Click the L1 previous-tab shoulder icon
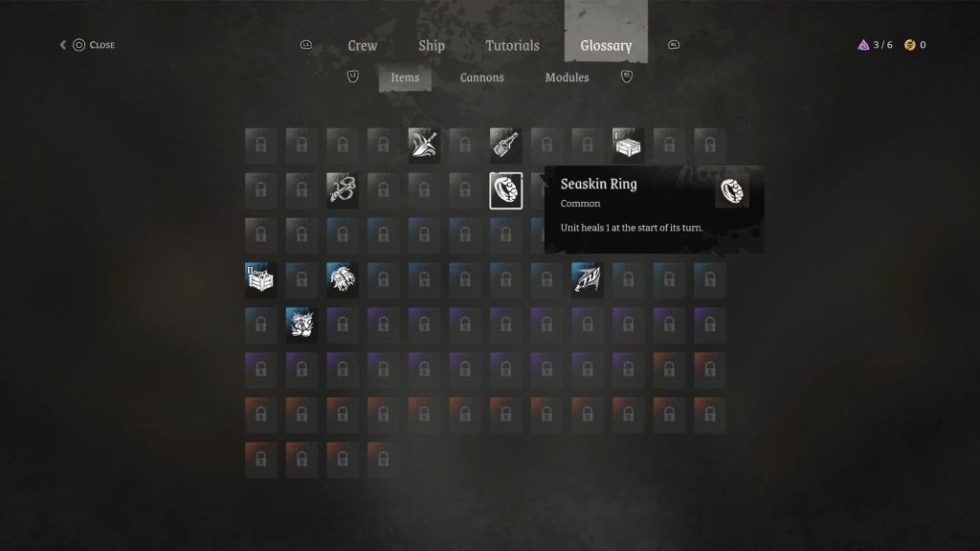This screenshot has height=551, width=980. click(x=305, y=45)
